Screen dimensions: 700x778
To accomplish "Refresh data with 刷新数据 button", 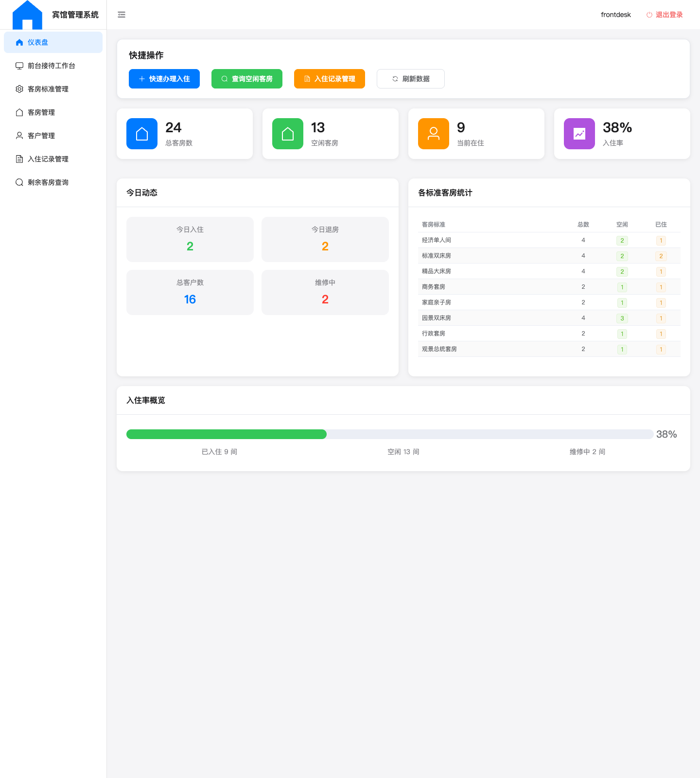I will click(411, 79).
